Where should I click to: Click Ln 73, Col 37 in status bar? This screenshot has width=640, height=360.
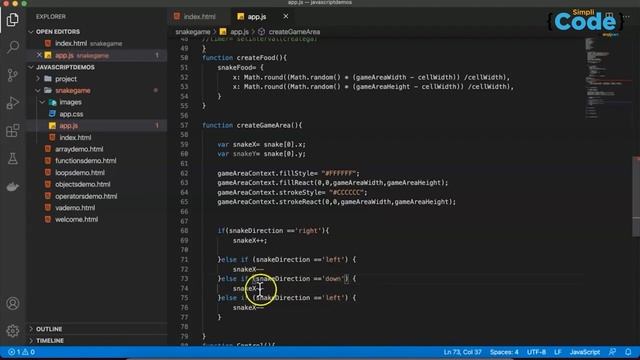(x=462, y=352)
